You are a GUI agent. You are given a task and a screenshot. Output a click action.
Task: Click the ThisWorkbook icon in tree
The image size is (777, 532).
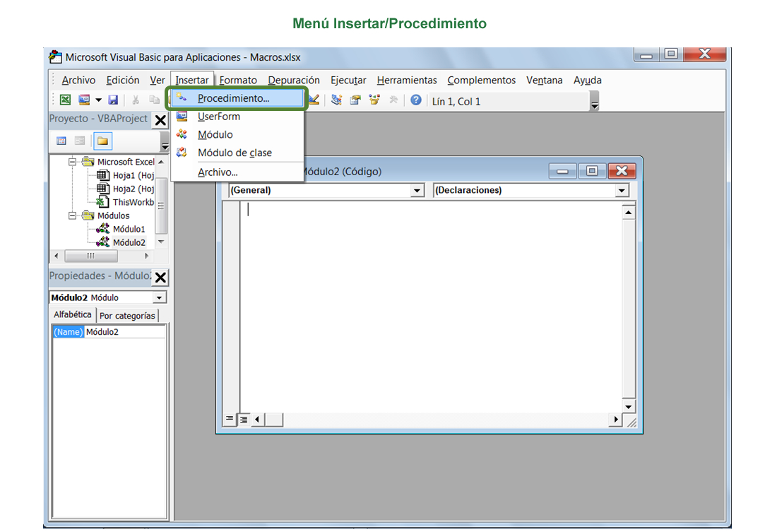[102, 202]
